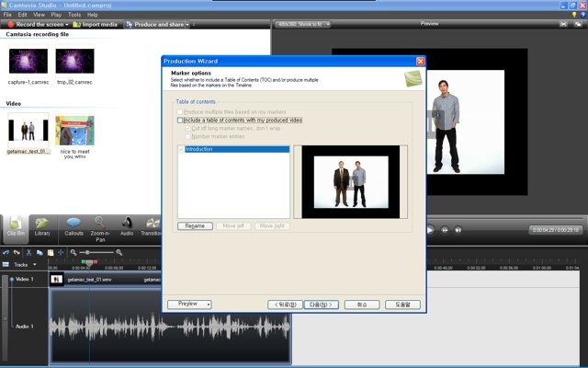Click the Redo arrow icon
Viewport: 588px width, 368px height.
coord(17,252)
